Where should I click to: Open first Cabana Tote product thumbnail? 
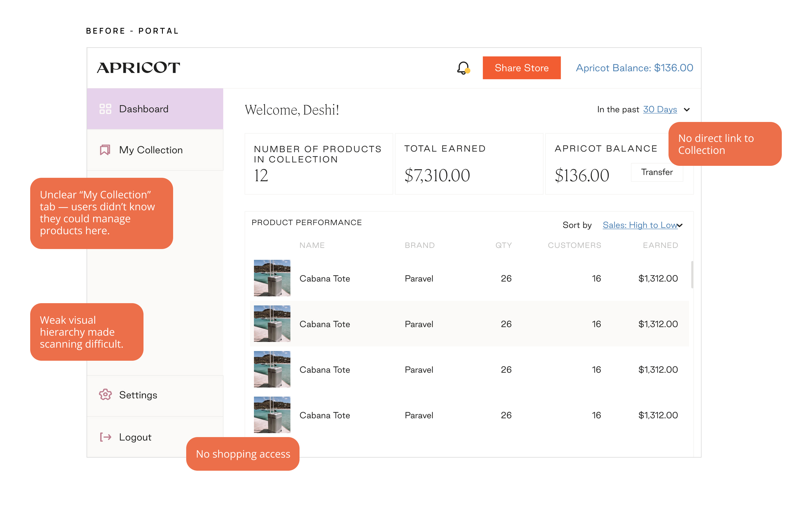pos(272,278)
